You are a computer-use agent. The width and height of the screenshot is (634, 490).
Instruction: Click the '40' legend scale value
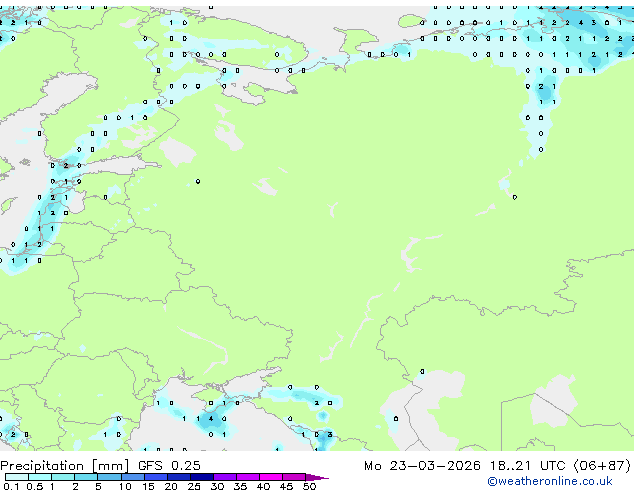click(x=264, y=486)
